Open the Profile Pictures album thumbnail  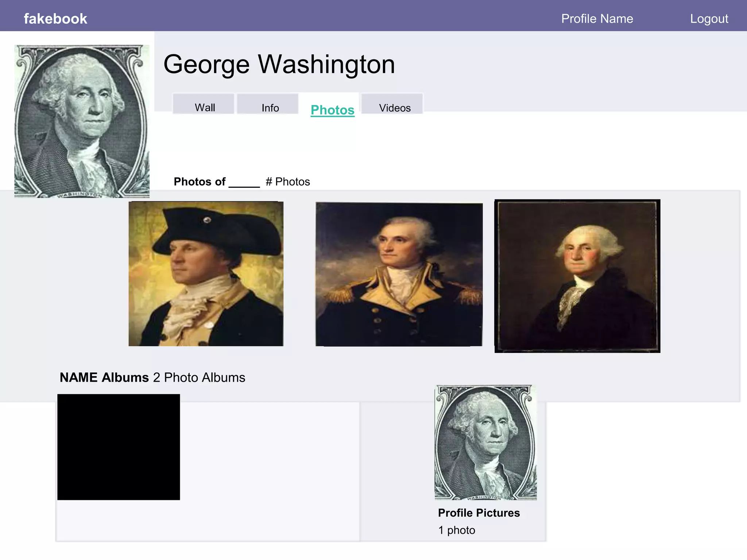[x=486, y=442]
